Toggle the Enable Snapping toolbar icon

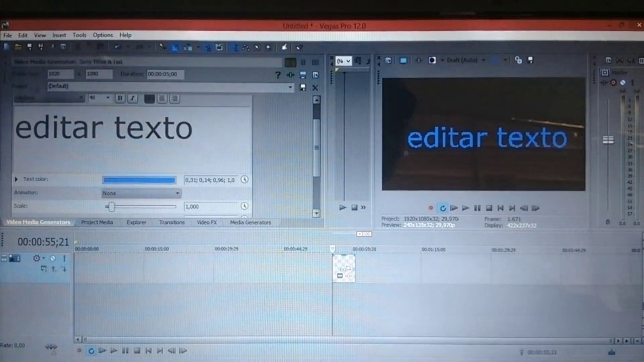[175, 47]
